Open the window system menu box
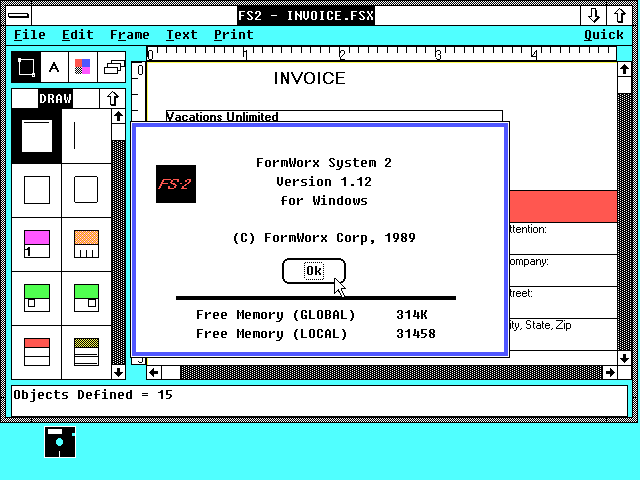The width and height of the screenshot is (640, 480). [x=18, y=16]
